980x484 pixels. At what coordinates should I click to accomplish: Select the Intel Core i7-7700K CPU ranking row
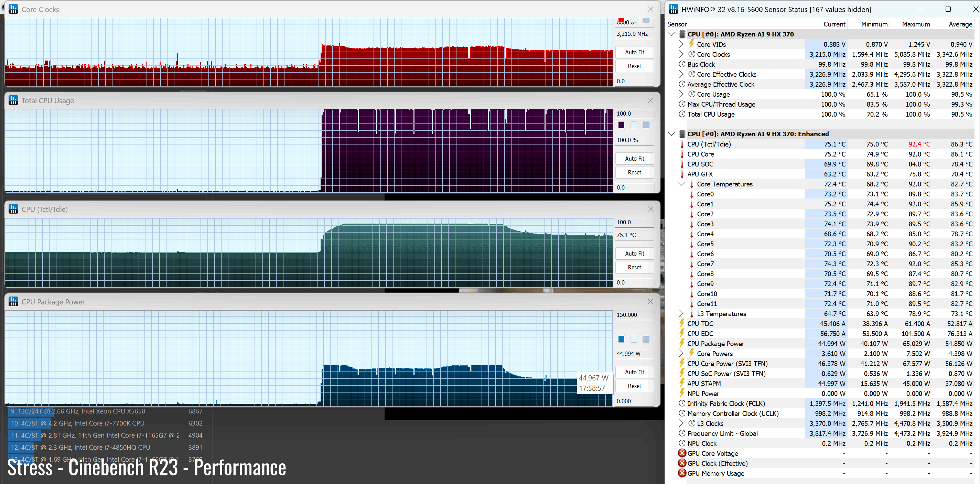click(107, 423)
